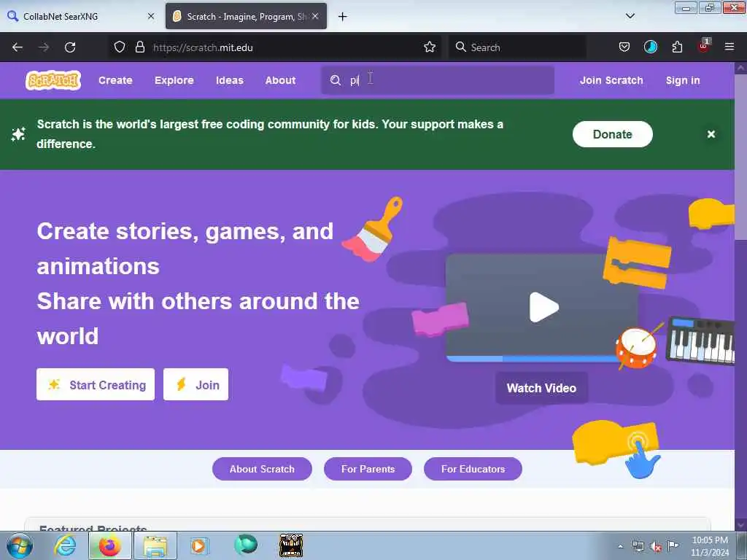Click the Donate button
This screenshot has width=747, height=560.
click(x=612, y=134)
